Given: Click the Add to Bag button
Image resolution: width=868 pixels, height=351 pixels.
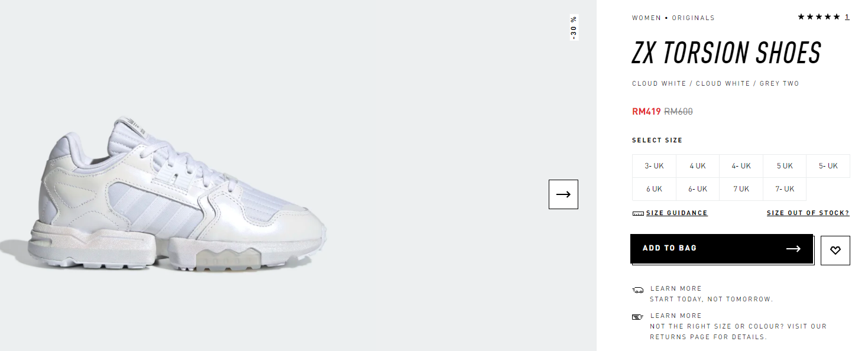Looking at the screenshot, I should [721, 248].
